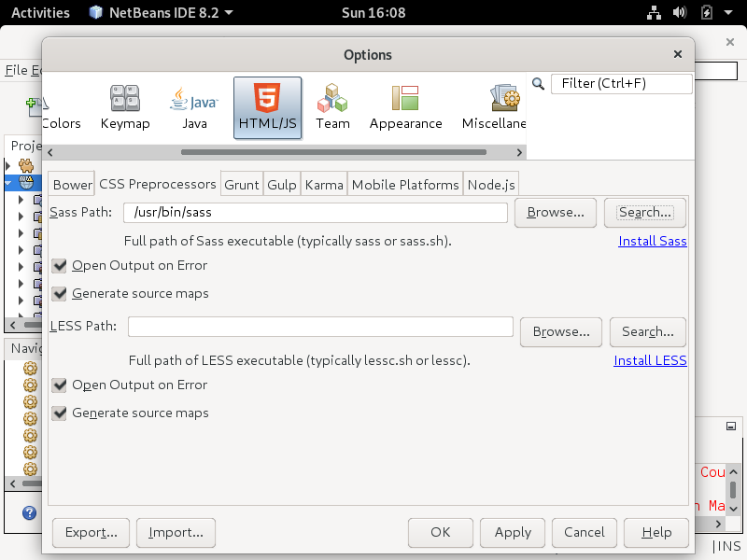Follow the Install LESS link

650,361
